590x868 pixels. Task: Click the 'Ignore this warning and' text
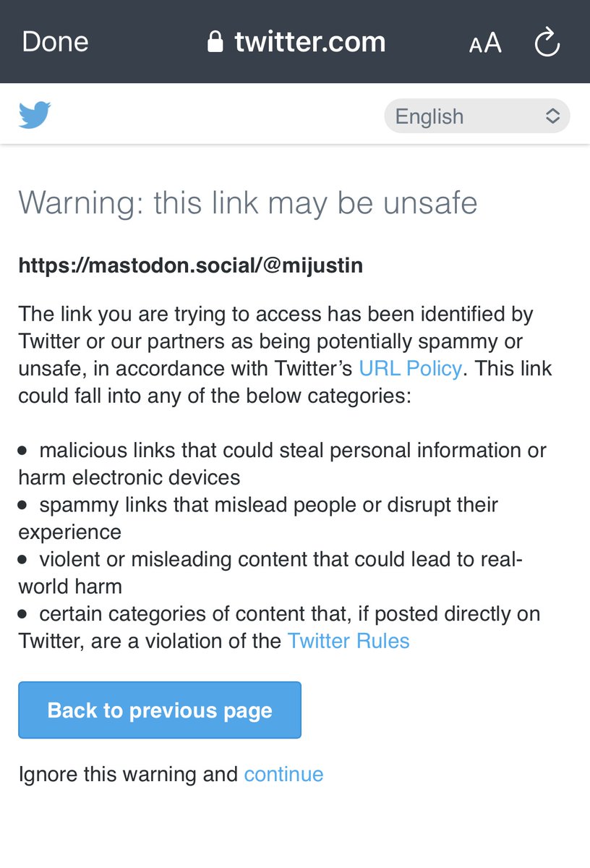click(128, 774)
